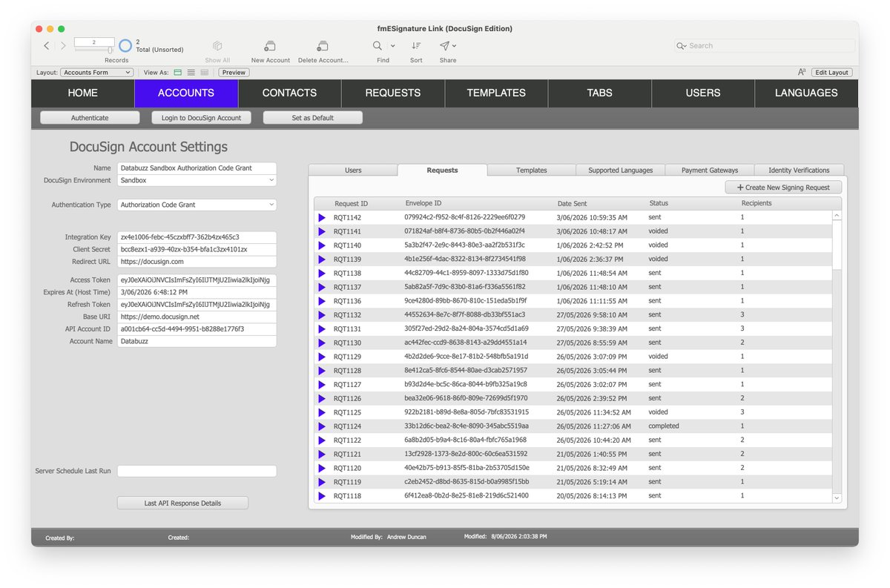Click the Preview button
The image size is (890, 588).
tap(234, 73)
